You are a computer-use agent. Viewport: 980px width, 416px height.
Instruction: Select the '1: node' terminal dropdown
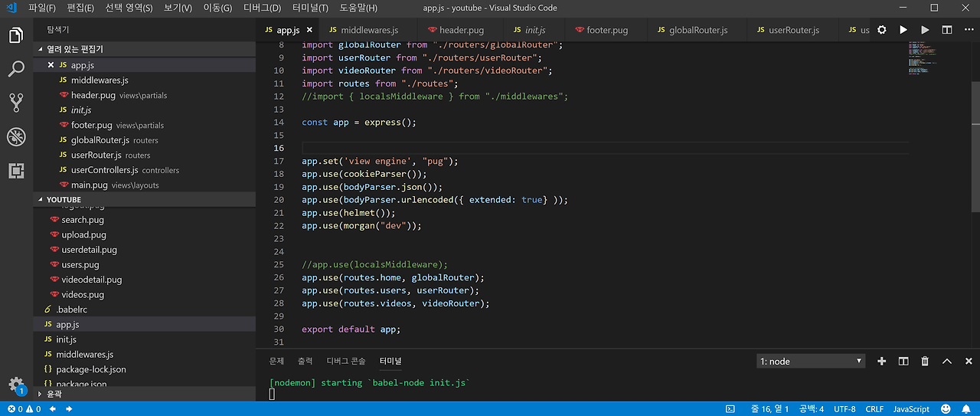tap(811, 361)
